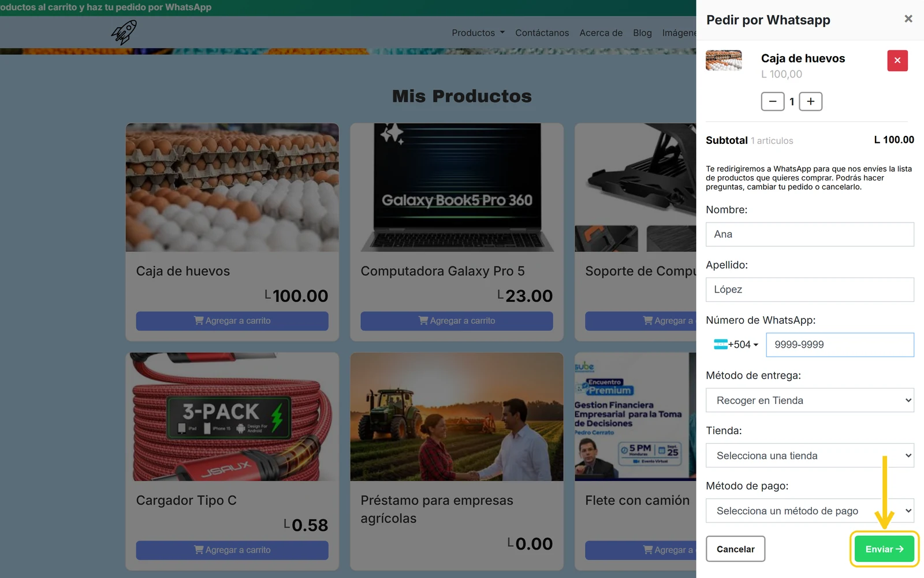Click the WhatsApp number input field
The width and height of the screenshot is (924, 578).
tap(840, 344)
